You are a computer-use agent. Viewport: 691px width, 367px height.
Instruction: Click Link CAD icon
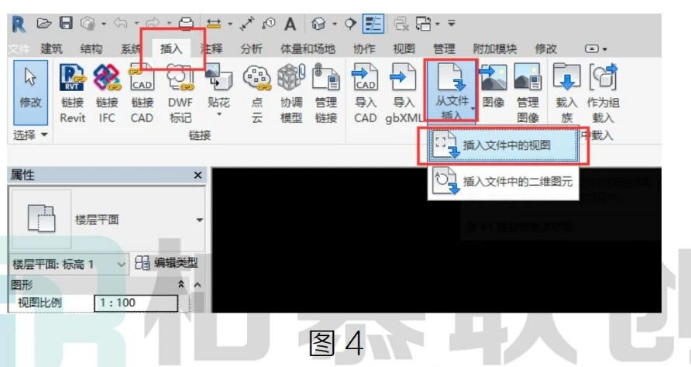click(x=142, y=94)
